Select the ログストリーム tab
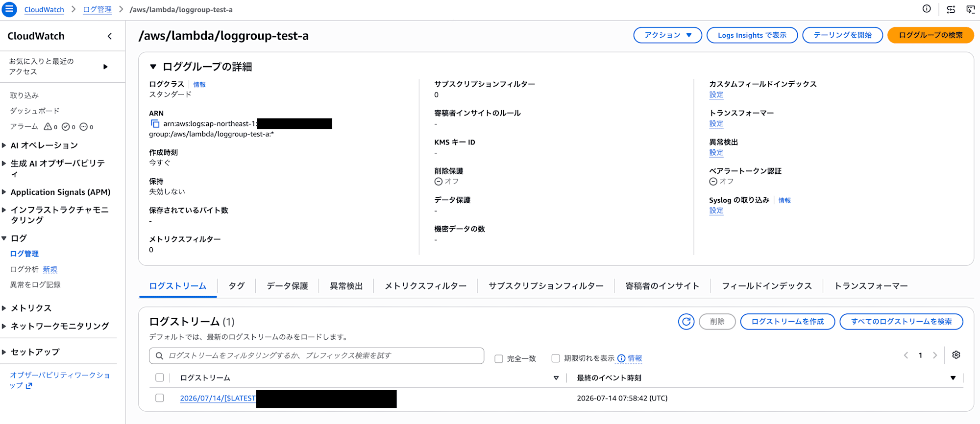 point(178,286)
